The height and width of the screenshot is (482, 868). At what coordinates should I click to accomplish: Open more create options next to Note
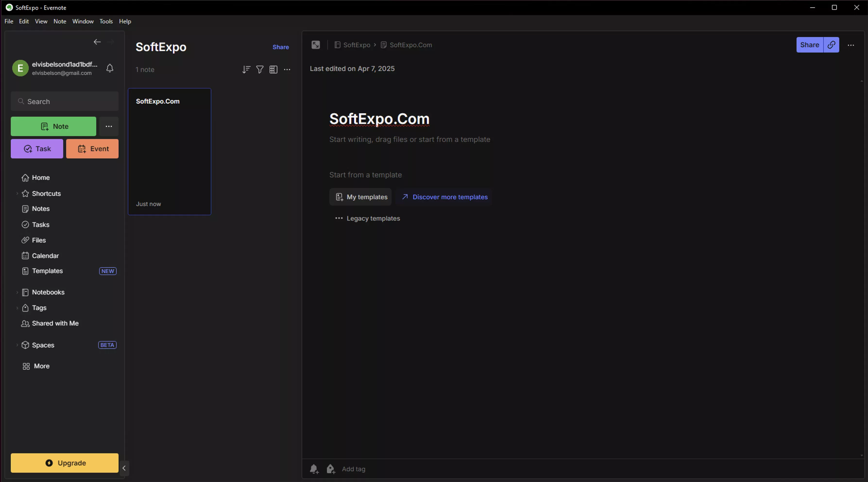(109, 126)
